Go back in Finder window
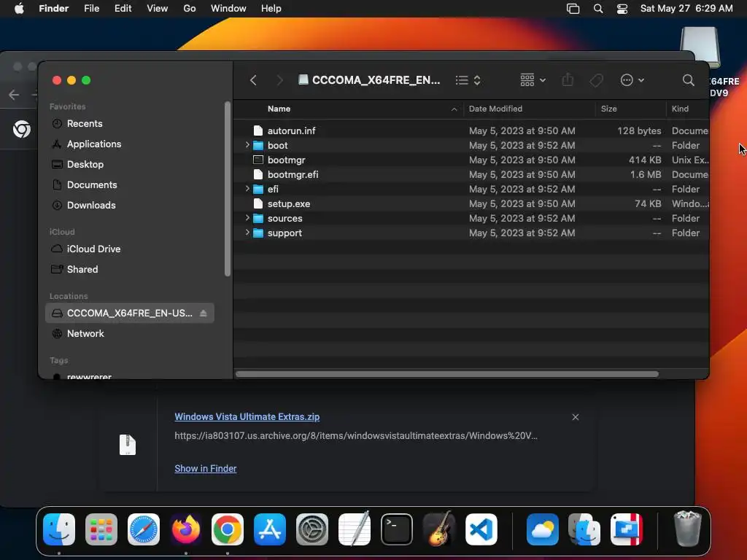747x560 pixels. point(253,80)
